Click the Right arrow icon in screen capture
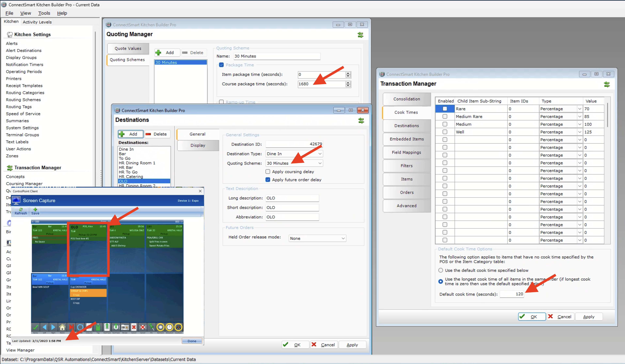The height and width of the screenshot is (364, 625). pos(53,327)
